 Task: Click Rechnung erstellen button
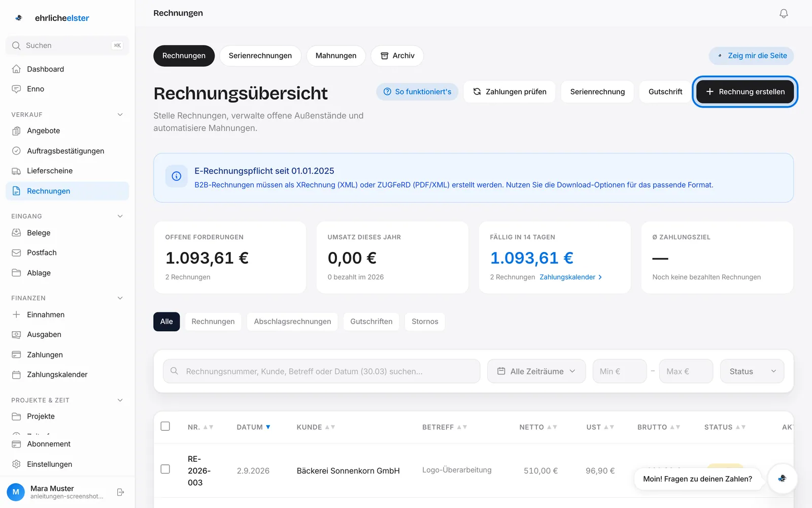pyautogui.click(x=745, y=92)
